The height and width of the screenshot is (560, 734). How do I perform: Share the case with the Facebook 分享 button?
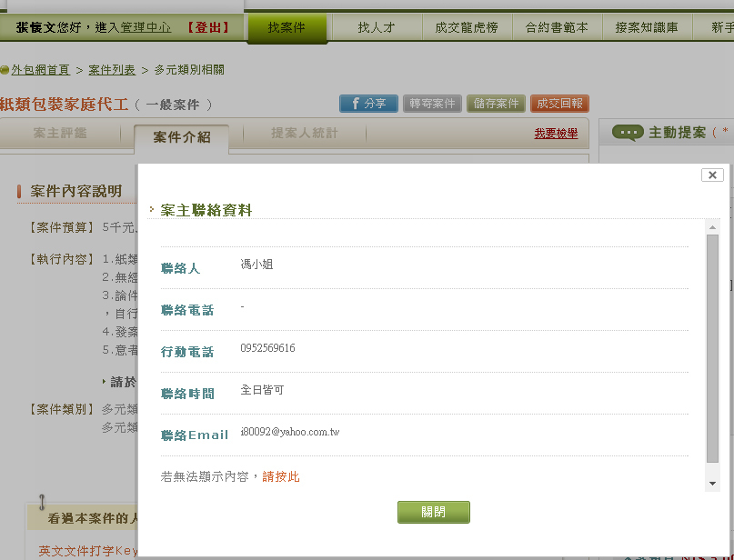click(368, 104)
